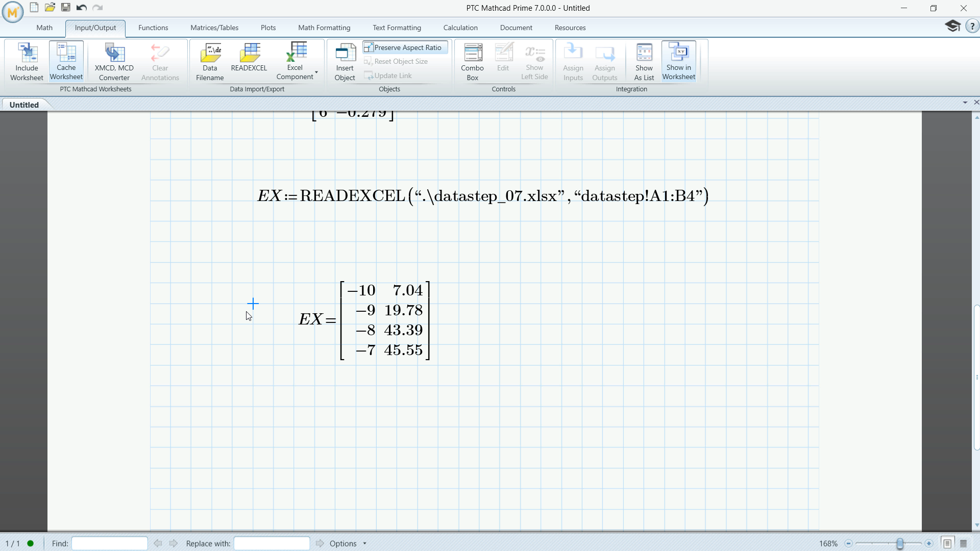This screenshot has height=551, width=980.
Task: Open the learning resources graduation cap icon
Action: 952,26
